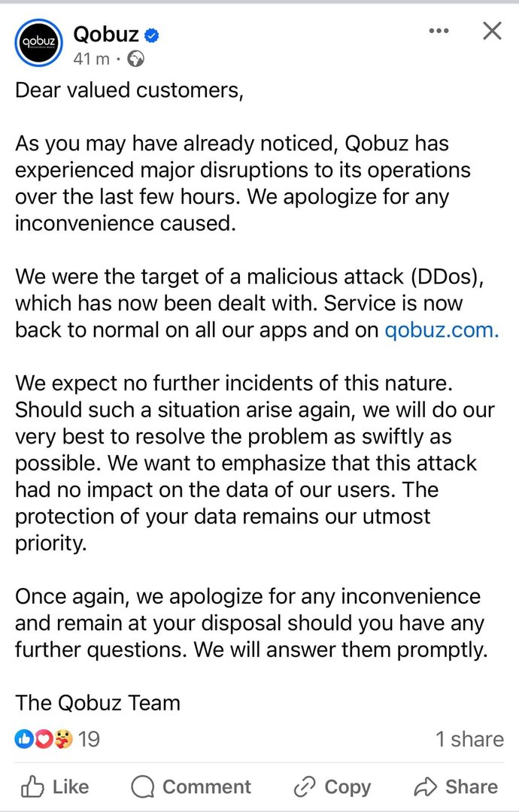Click the globe public audience icon

tap(136, 59)
